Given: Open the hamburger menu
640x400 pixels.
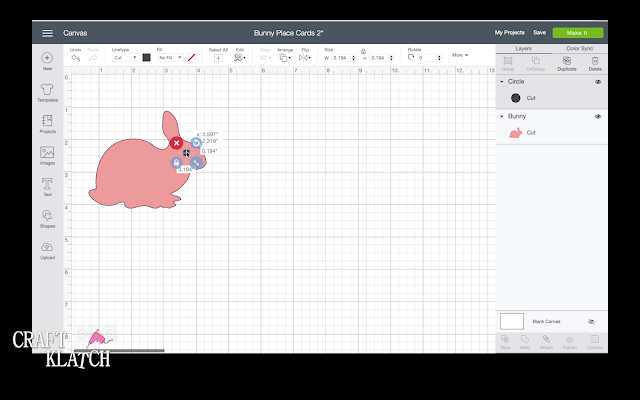Looking at the screenshot, I should point(47,33).
